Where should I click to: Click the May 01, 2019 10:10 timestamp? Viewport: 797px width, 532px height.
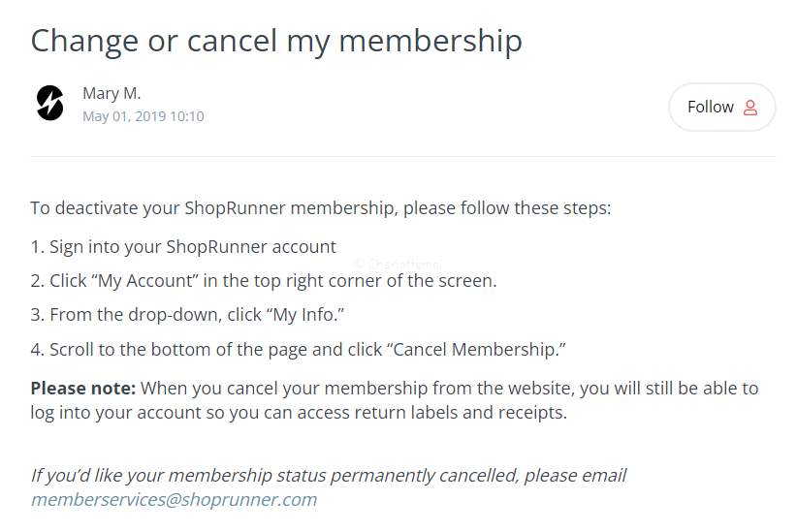[143, 116]
